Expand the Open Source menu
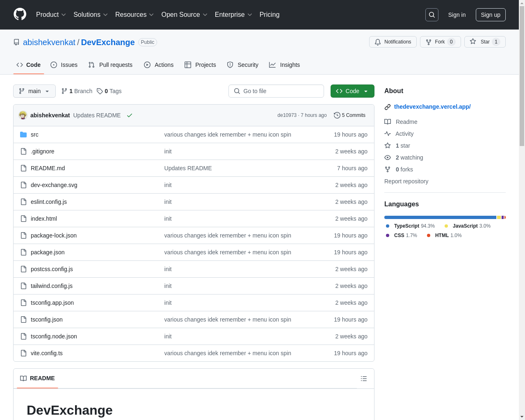 coord(185,14)
